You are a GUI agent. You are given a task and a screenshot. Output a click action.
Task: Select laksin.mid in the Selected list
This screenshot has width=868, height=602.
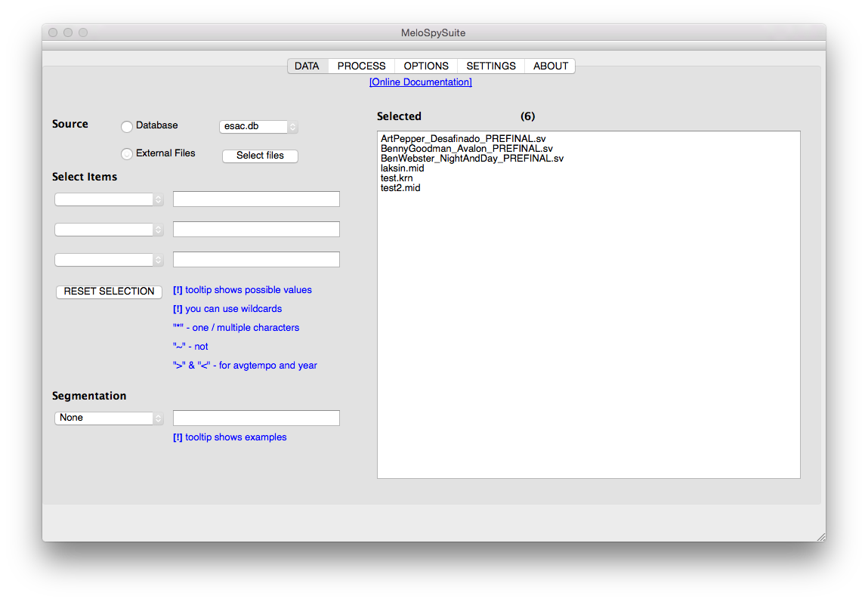pyautogui.click(x=403, y=168)
